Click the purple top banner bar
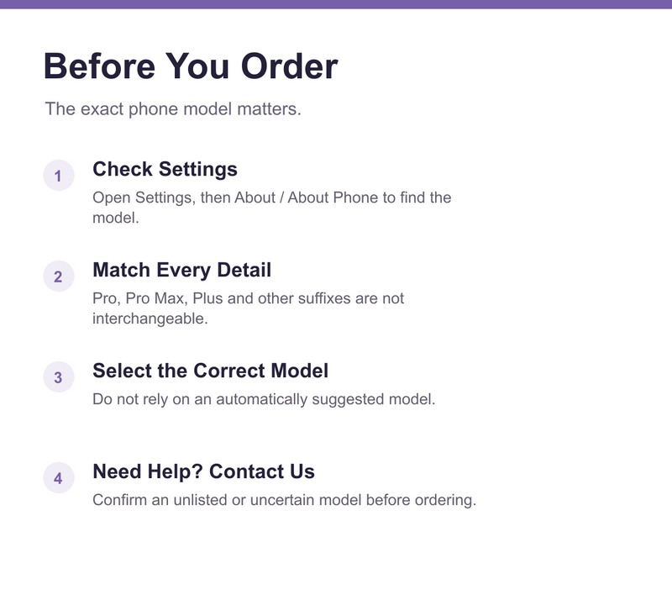Viewport: 672px width, 616px height. click(336, 4)
